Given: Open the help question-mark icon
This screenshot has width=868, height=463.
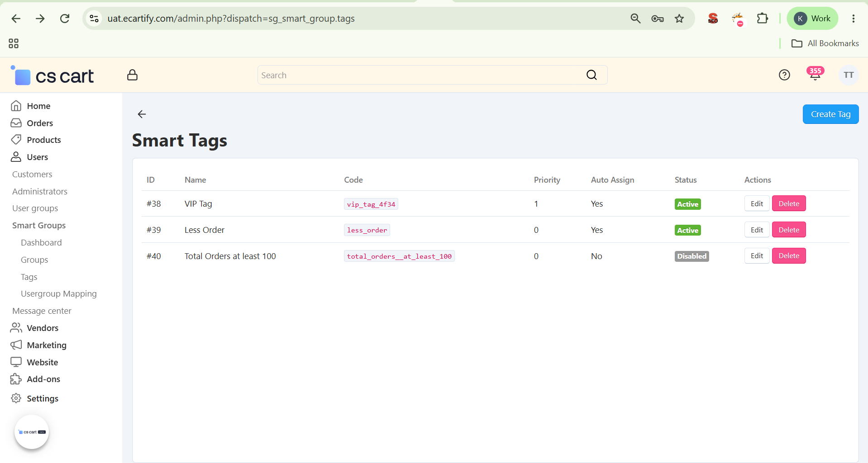Looking at the screenshot, I should [784, 75].
